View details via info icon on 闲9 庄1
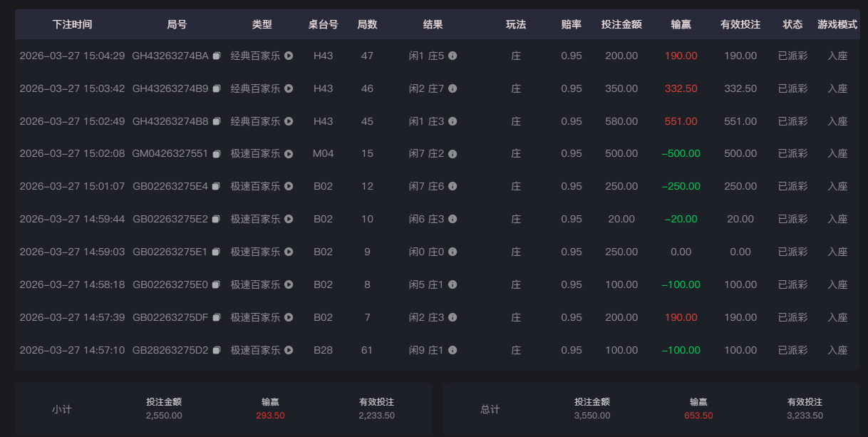Screen dimensions: 868x437 click(x=453, y=349)
